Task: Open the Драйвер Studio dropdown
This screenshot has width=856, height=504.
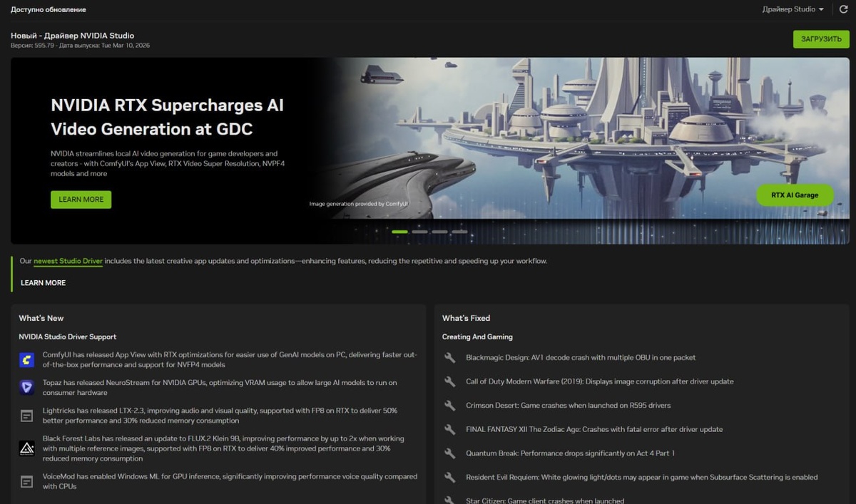Action: click(x=793, y=9)
